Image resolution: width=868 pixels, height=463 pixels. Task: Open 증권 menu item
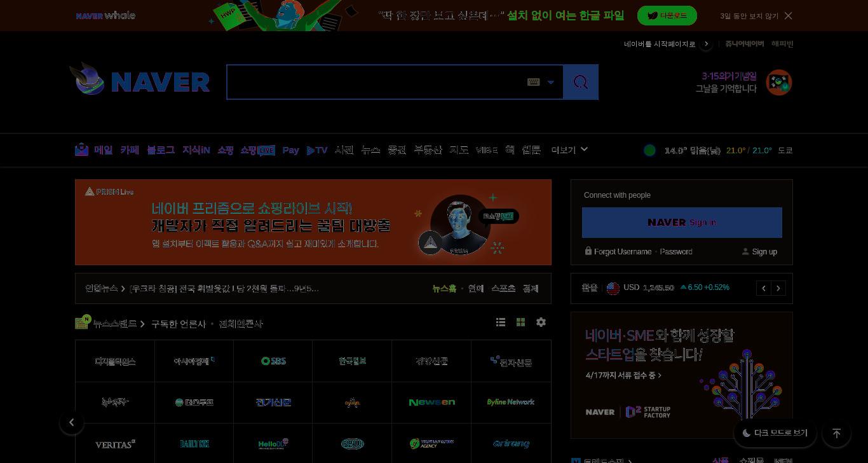[x=397, y=150]
